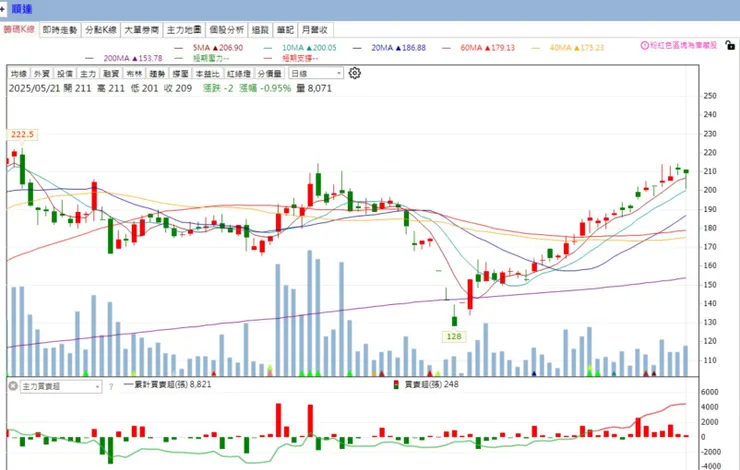This screenshot has width=740, height=470.
Task: Select the 追蹤 tab
Action: [x=260, y=30]
